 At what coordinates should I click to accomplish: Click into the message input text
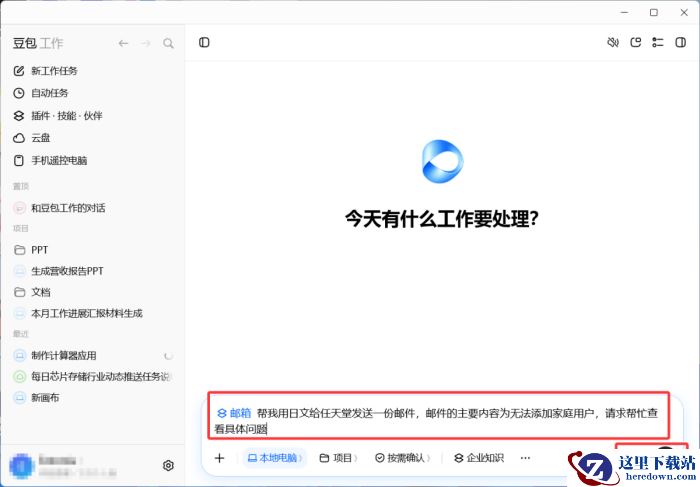439,421
